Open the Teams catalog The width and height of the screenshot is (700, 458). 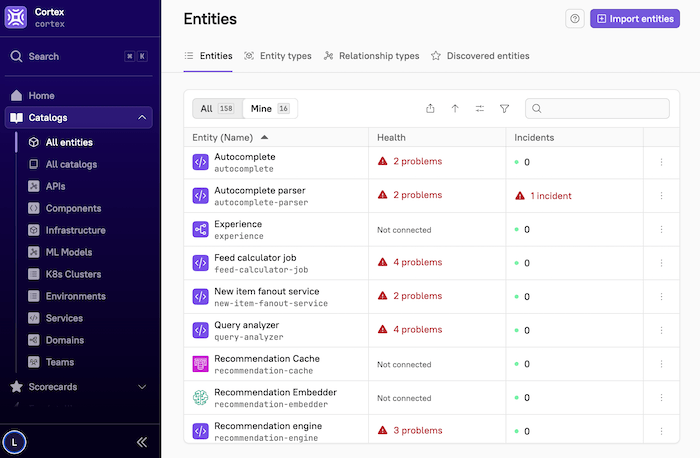[60, 362]
